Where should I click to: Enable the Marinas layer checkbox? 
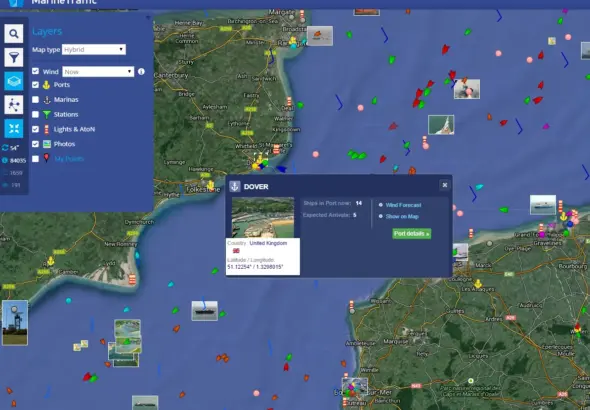coord(35,100)
